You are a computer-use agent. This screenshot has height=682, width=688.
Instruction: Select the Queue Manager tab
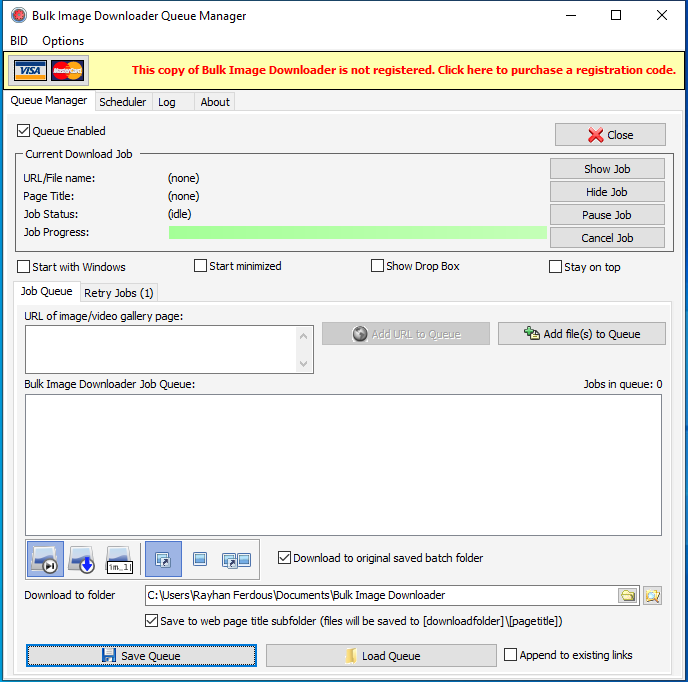coord(49,101)
